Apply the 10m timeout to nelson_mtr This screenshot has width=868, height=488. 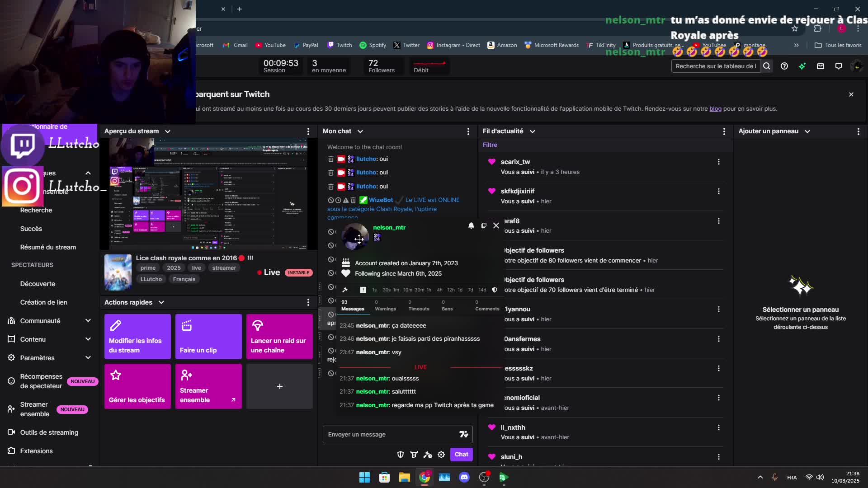point(408,290)
